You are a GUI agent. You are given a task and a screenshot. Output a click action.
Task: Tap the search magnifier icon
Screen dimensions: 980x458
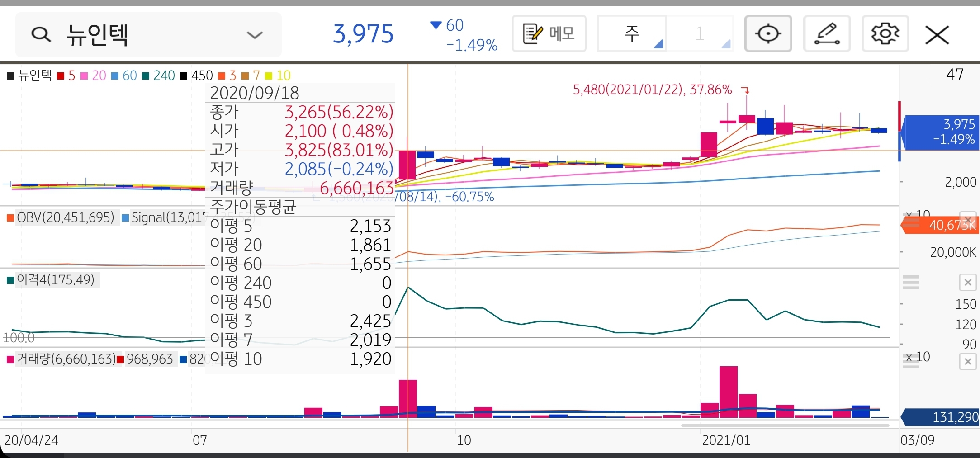tap(41, 34)
